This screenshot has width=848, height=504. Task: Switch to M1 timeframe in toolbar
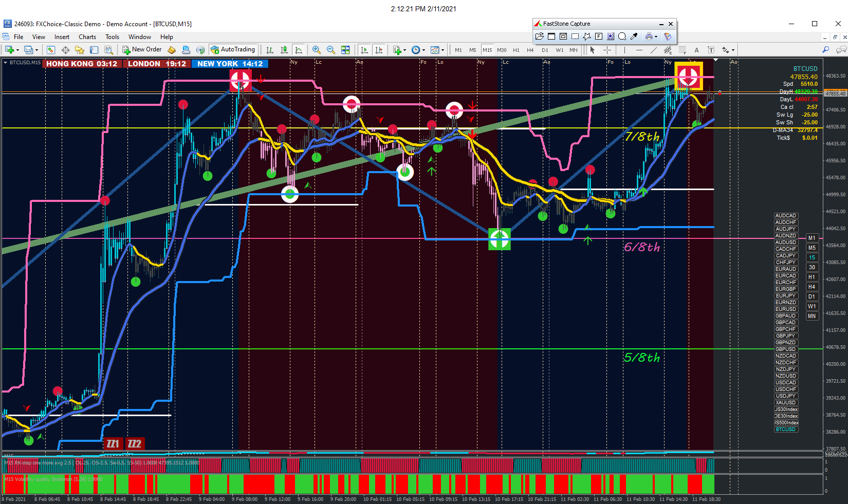coord(458,50)
